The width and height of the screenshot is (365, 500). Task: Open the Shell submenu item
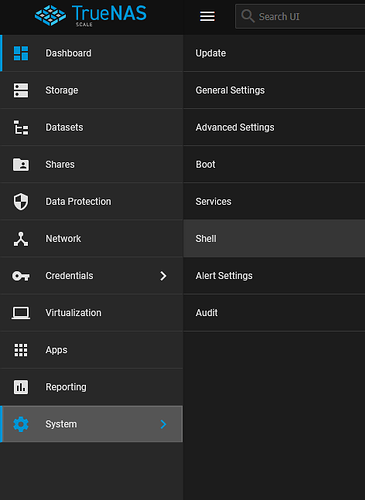tap(274, 238)
